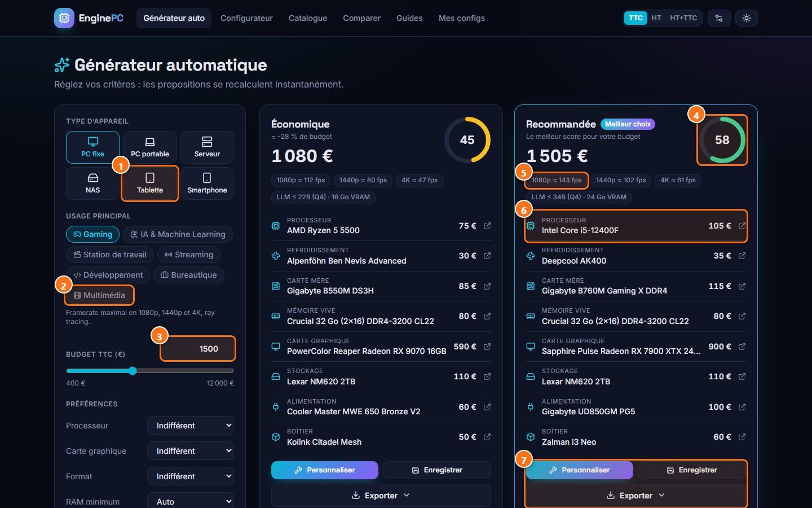Switch price display to HT+TTC
The image size is (812, 508).
click(683, 18)
